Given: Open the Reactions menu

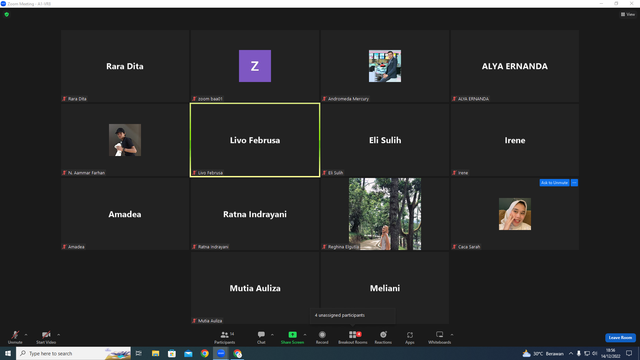Looking at the screenshot, I should (x=383, y=337).
